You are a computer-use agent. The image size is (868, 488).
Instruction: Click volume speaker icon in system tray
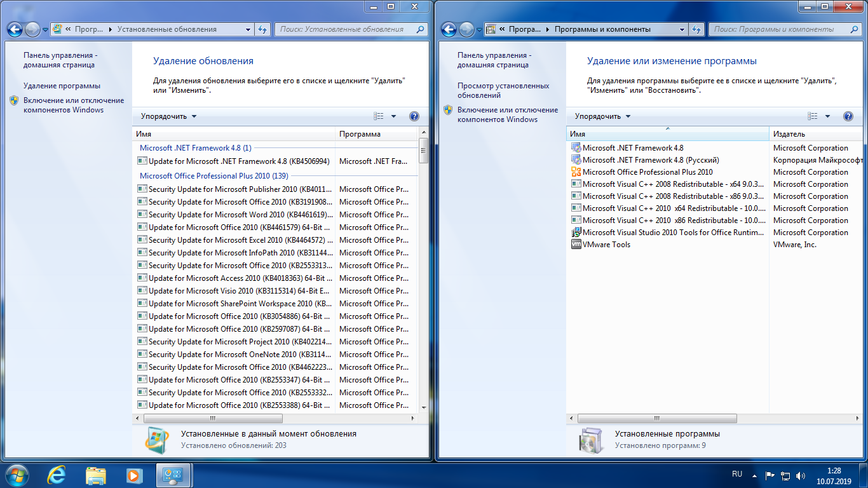click(x=801, y=475)
